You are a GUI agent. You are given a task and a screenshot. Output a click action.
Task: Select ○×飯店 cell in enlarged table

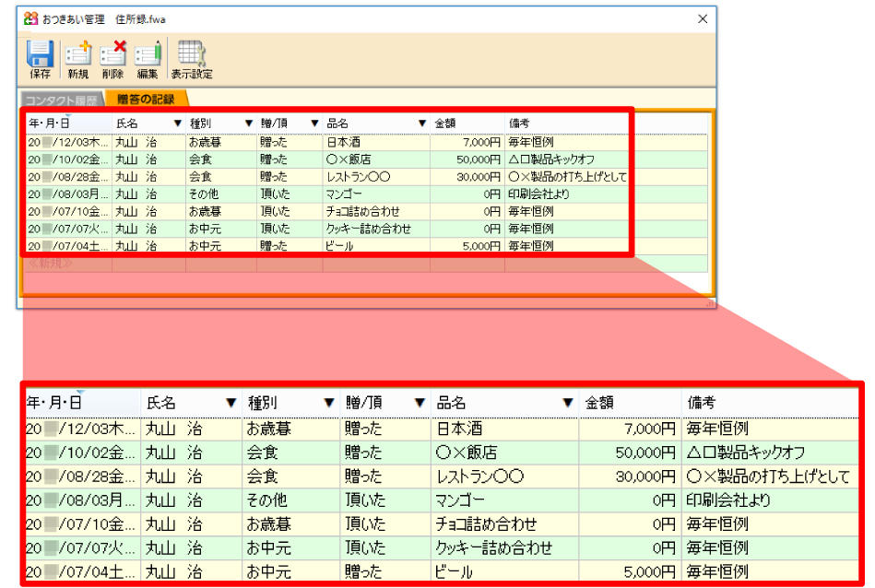pos(505,453)
